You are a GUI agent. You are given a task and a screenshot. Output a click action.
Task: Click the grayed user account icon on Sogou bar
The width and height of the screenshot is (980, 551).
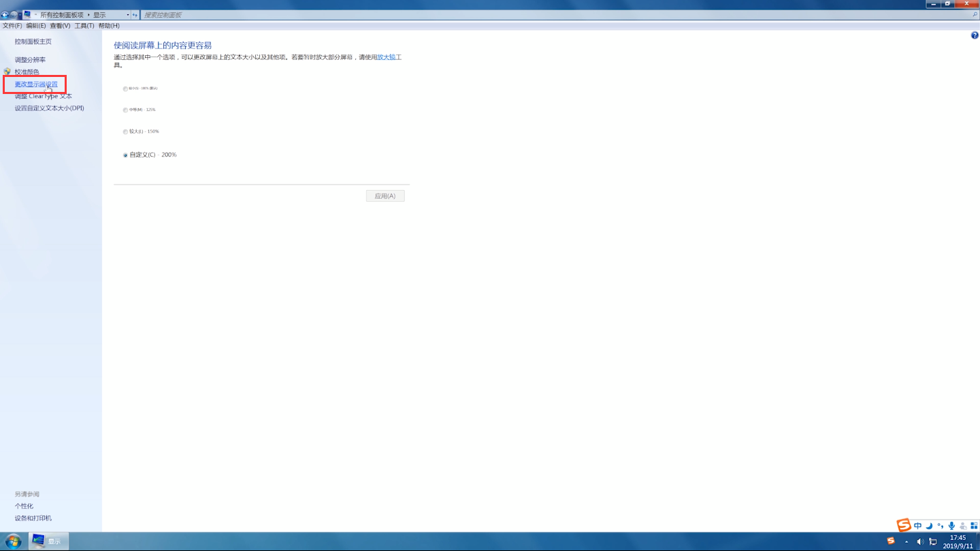pos(963,526)
